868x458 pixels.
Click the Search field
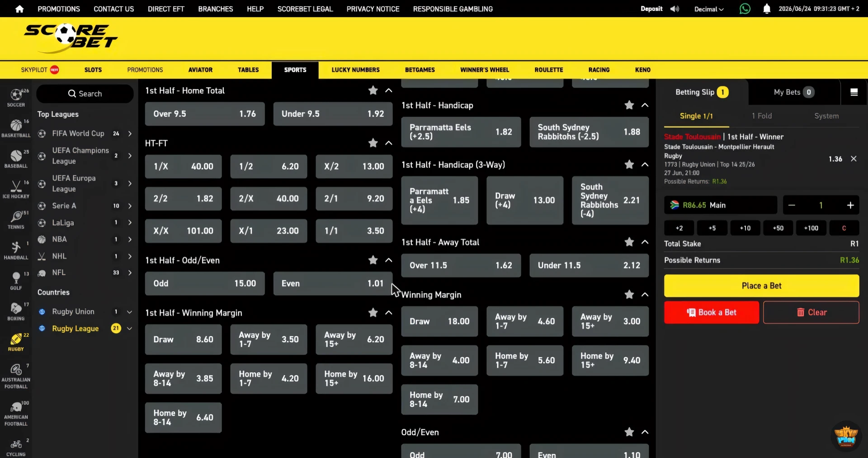click(85, 94)
